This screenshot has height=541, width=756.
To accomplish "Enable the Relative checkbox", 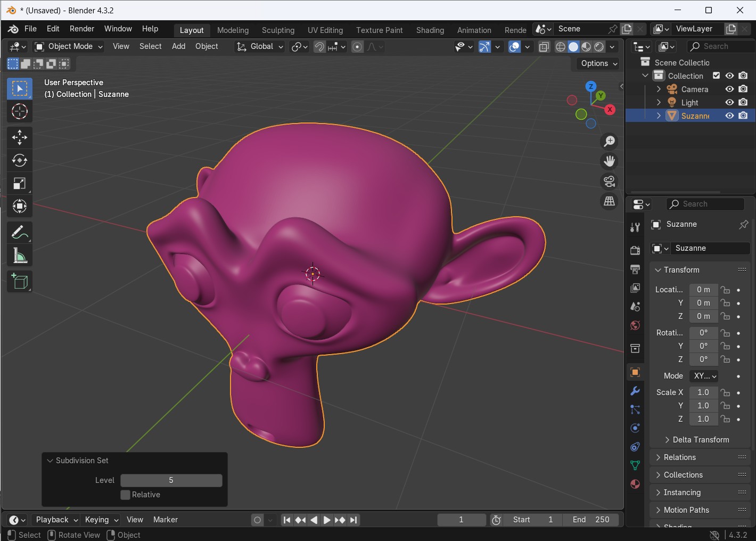I will (126, 495).
